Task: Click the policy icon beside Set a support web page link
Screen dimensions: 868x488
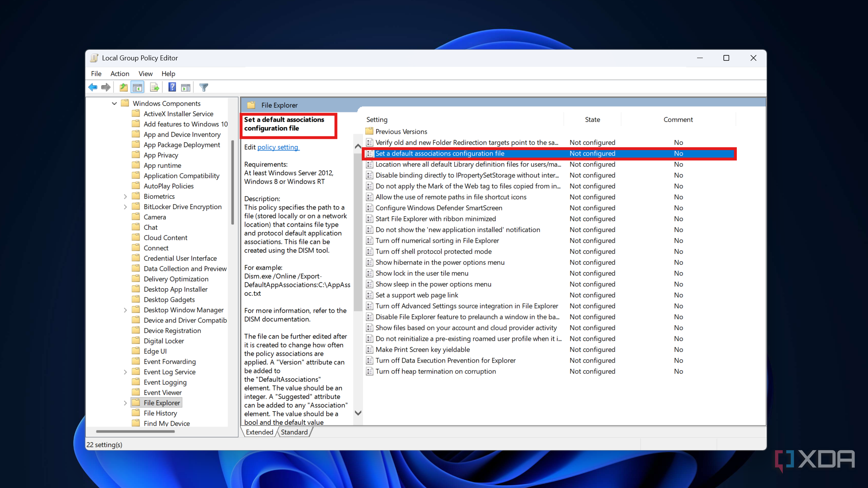Action: tap(369, 295)
